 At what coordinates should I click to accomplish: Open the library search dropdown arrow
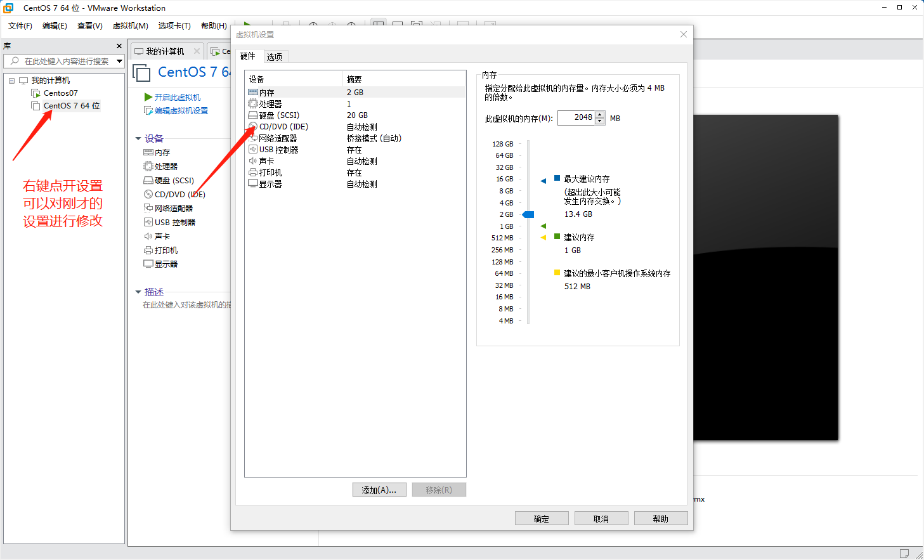(x=119, y=62)
